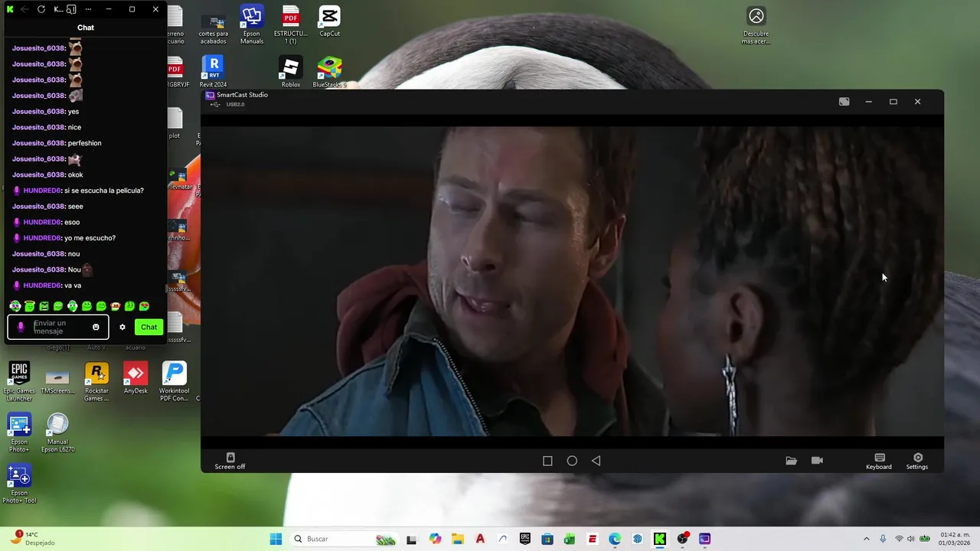Open the ESTRUCTU... PDF file on desktop
Screen dimensions: 980x551
click(290, 24)
